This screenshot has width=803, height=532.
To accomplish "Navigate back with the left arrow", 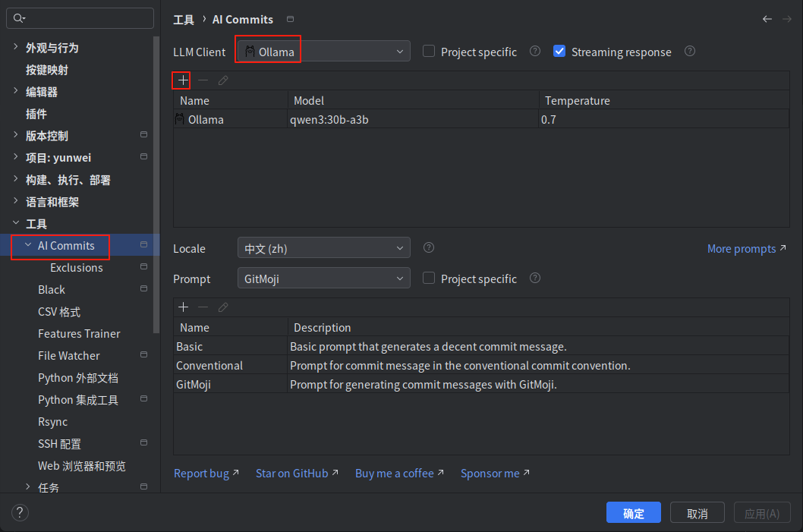I will [767, 19].
